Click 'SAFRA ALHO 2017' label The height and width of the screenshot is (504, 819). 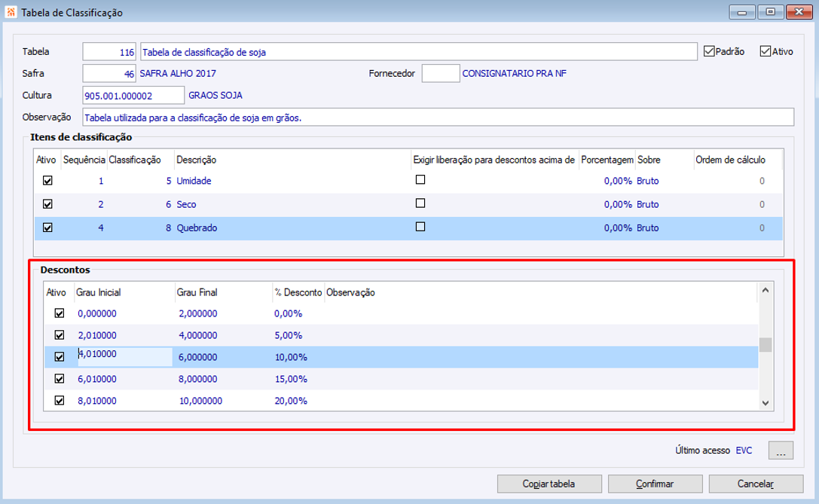(x=178, y=74)
